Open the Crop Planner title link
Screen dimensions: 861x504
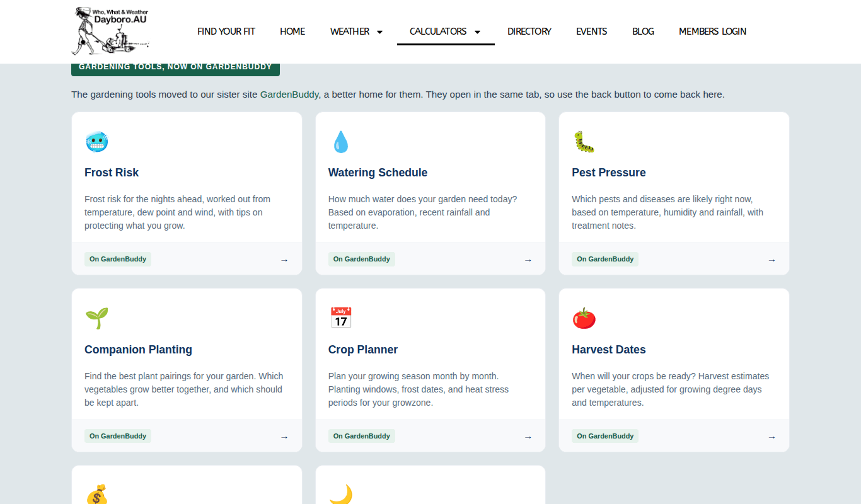[363, 350]
